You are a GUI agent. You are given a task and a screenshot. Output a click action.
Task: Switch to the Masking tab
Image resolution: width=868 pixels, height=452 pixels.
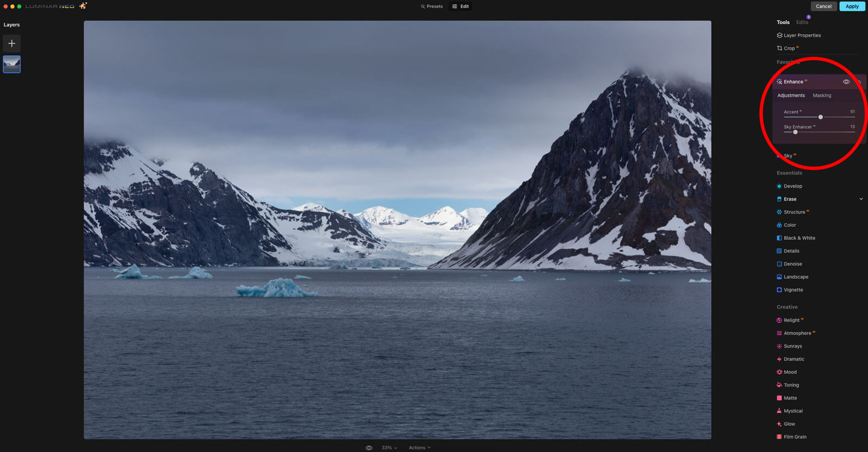[x=821, y=96]
